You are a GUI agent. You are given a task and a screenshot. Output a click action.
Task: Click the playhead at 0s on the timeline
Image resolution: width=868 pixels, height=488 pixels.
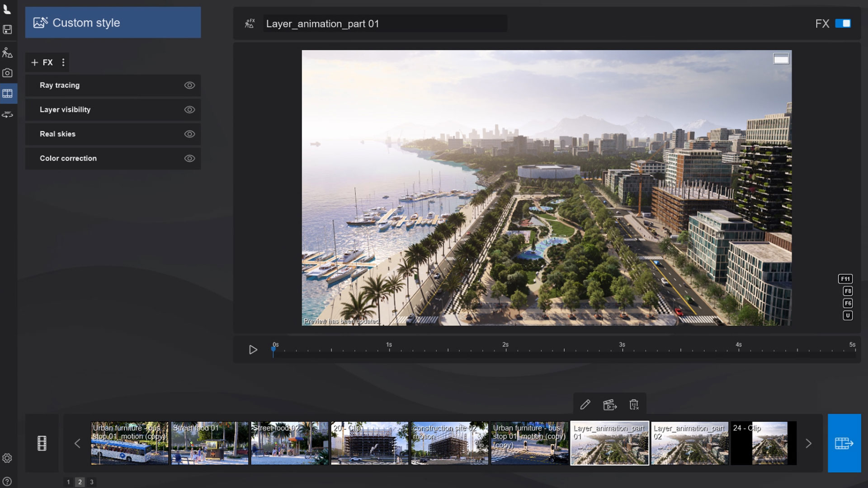273,350
